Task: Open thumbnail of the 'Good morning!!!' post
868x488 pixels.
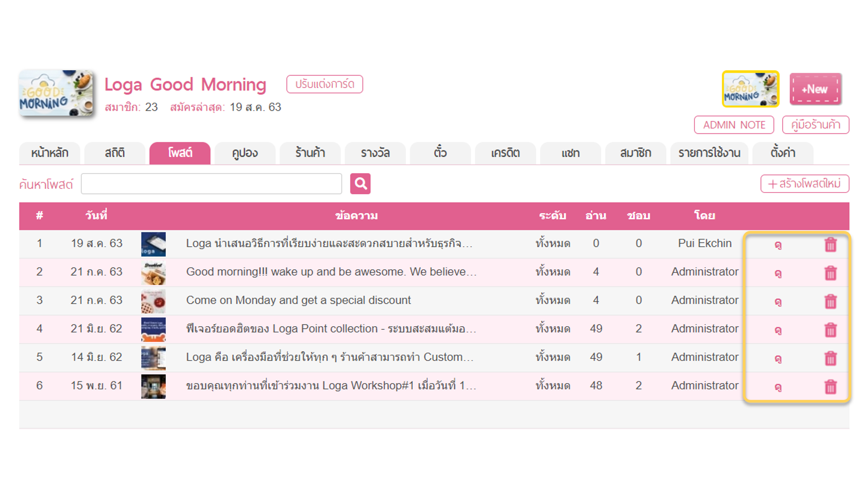Action: pos(153,272)
